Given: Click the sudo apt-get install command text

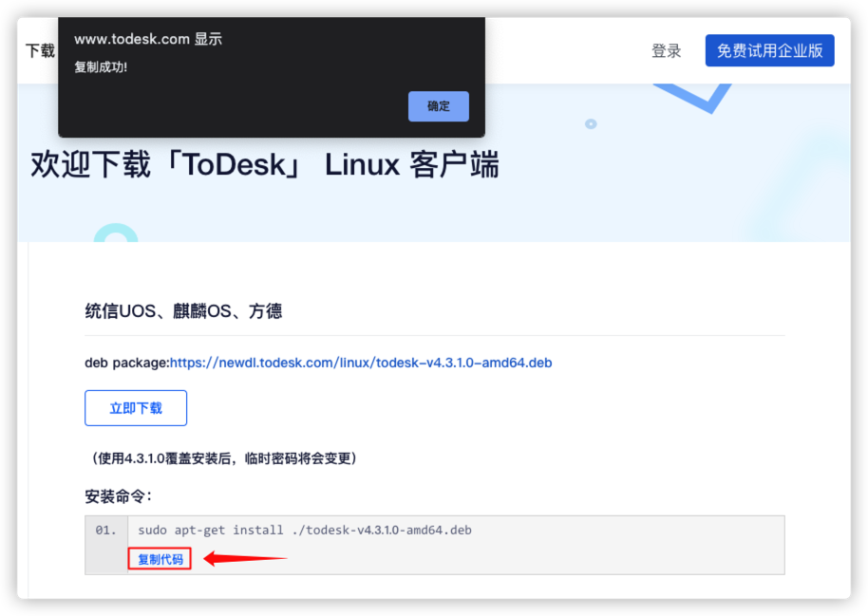Looking at the screenshot, I should (x=304, y=530).
